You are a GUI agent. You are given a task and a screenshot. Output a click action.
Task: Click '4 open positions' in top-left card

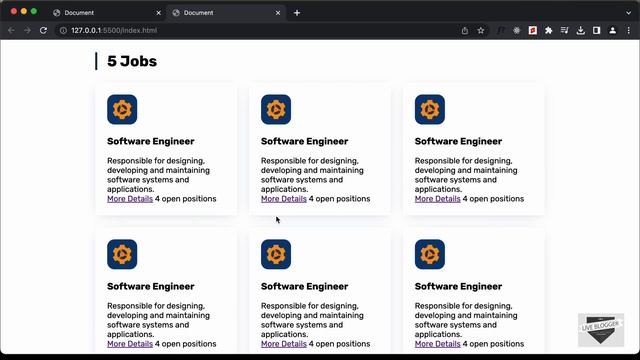(x=186, y=199)
